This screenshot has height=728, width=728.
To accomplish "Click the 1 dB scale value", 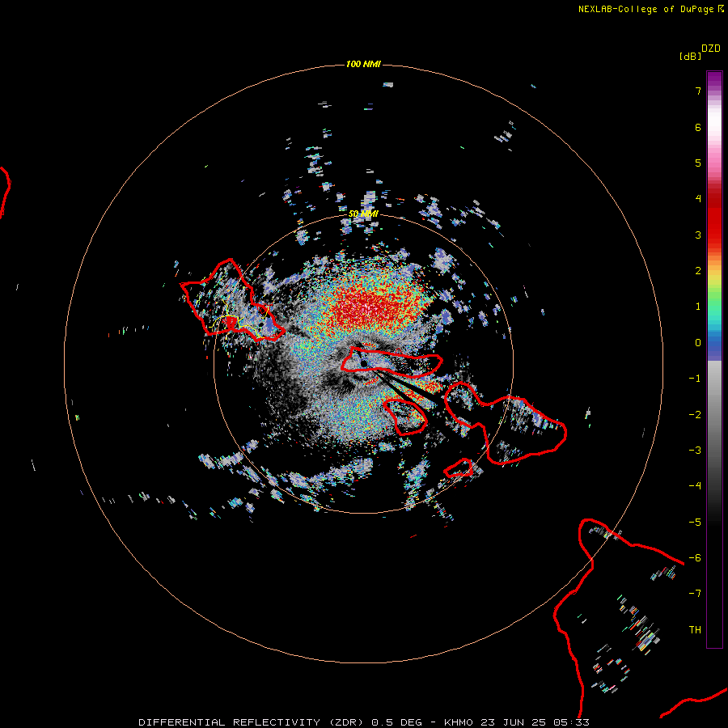I will (x=698, y=307).
